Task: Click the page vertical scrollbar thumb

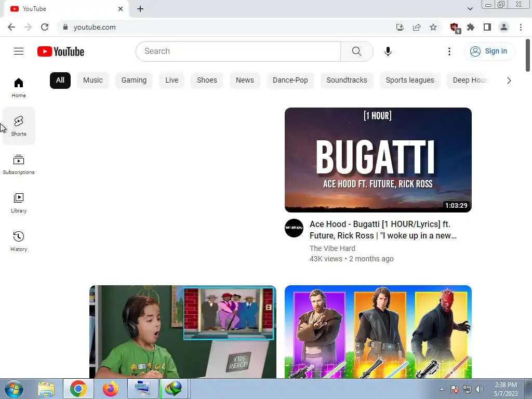Action: [x=528, y=56]
